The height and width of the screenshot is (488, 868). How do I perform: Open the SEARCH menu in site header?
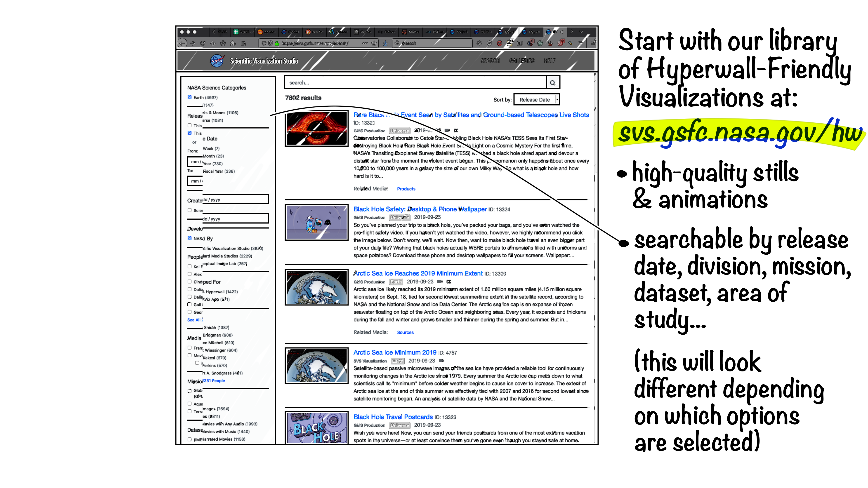[x=490, y=61]
